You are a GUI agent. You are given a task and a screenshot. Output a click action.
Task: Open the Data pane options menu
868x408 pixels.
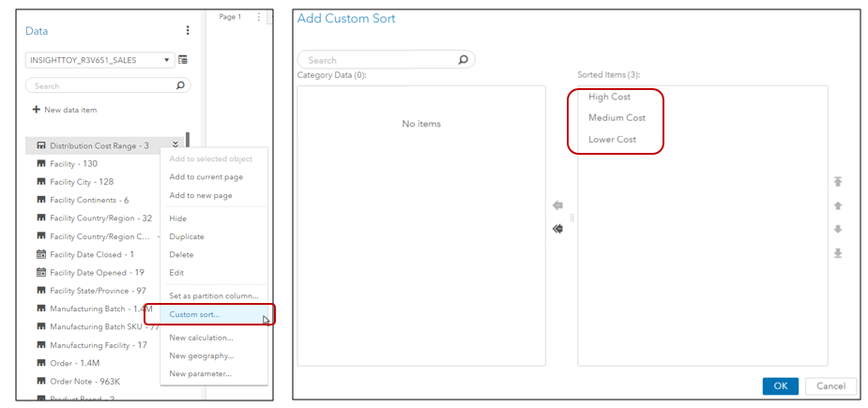click(x=188, y=31)
